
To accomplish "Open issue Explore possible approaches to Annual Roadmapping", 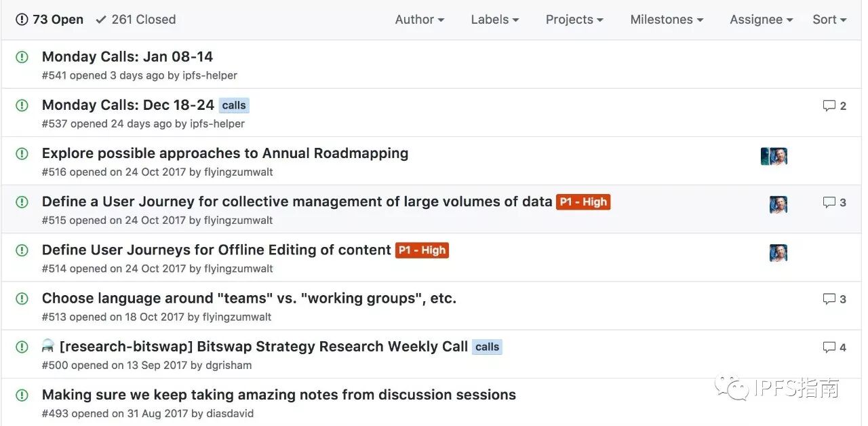I will click(x=224, y=153).
